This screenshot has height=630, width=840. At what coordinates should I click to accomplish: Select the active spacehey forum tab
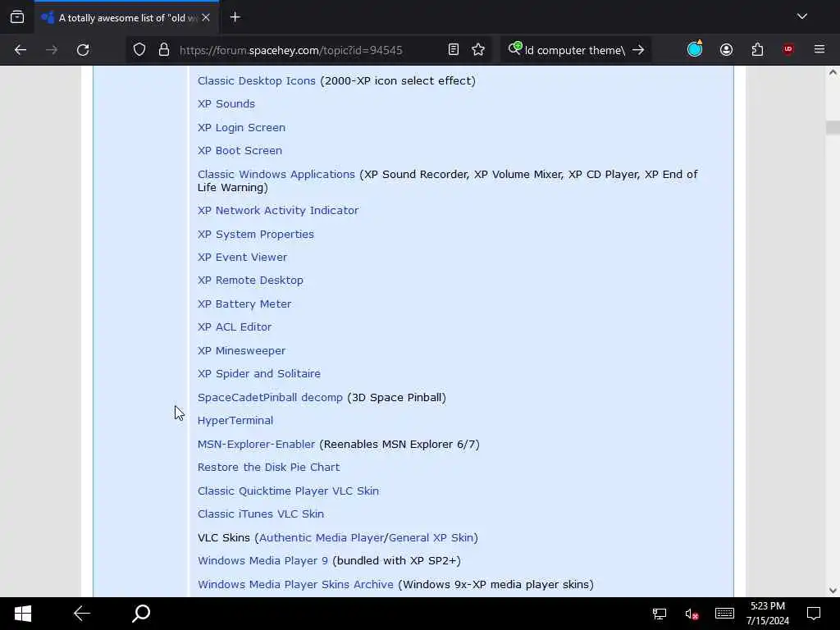pos(127,18)
